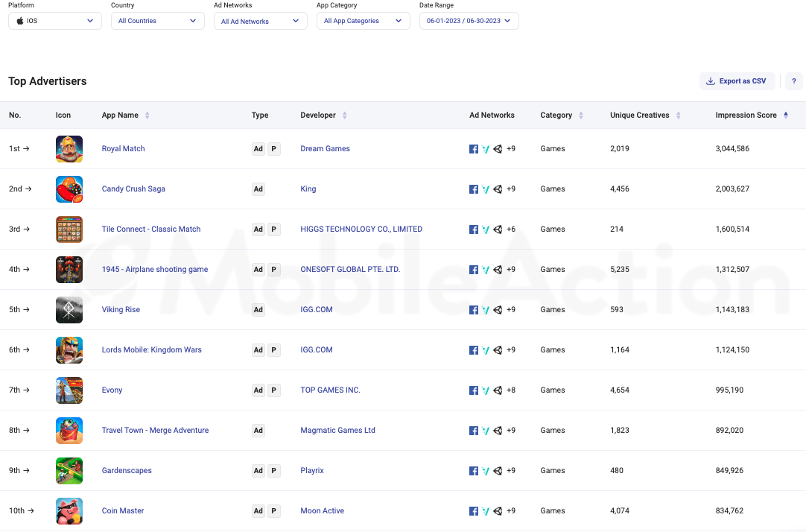Open 1945 - Airplane shooting game link
This screenshot has width=806, height=532.
(x=155, y=269)
